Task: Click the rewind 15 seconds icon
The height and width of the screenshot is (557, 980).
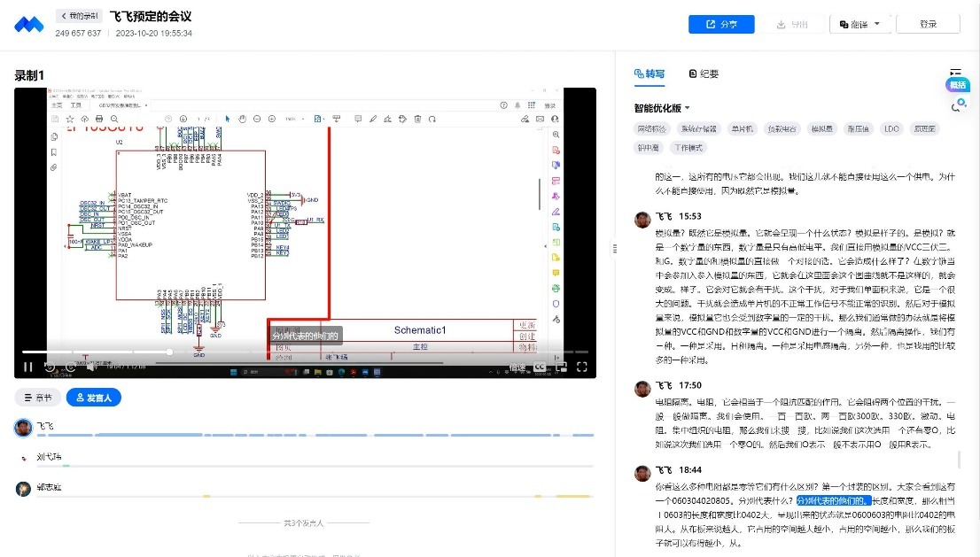Action: (x=50, y=367)
